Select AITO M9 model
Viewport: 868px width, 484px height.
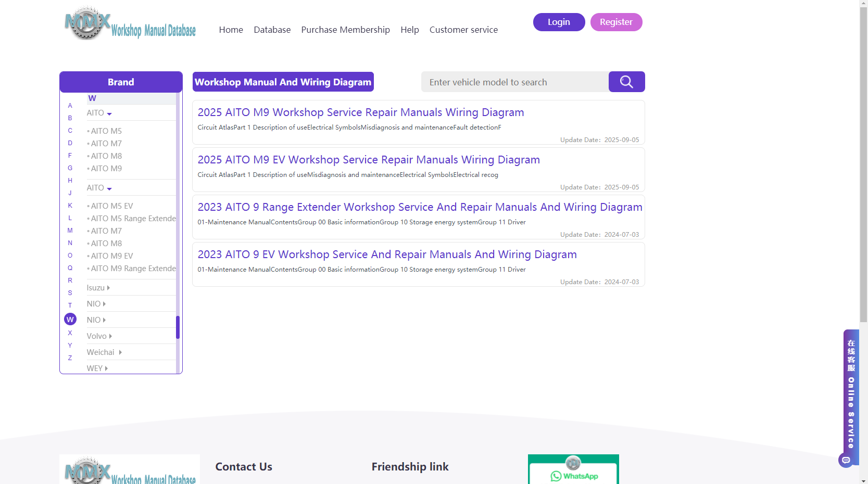[x=106, y=169]
